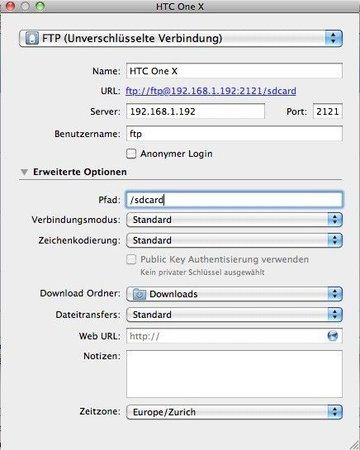Click the FTP protocol drive icon
Screen dimensions: 360x450
(32, 38)
